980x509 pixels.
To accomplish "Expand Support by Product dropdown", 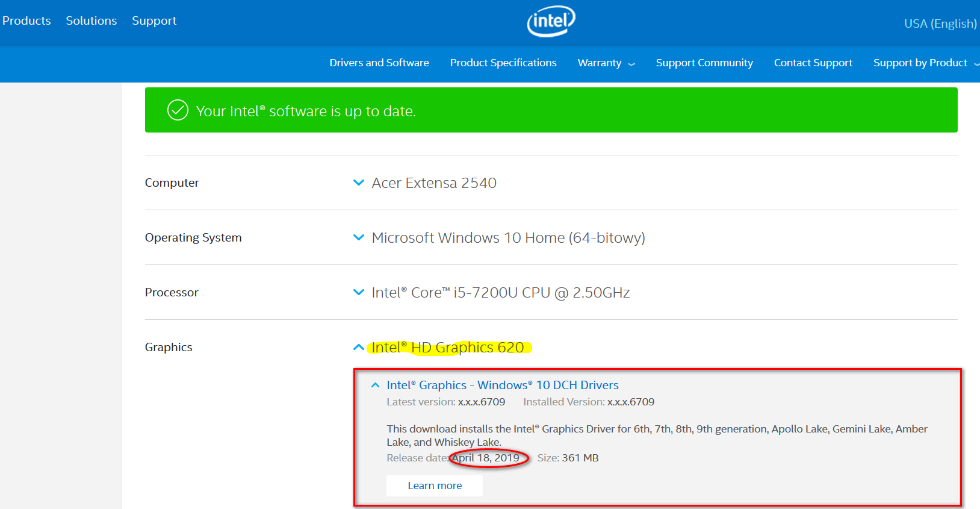I will click(926, 63).
